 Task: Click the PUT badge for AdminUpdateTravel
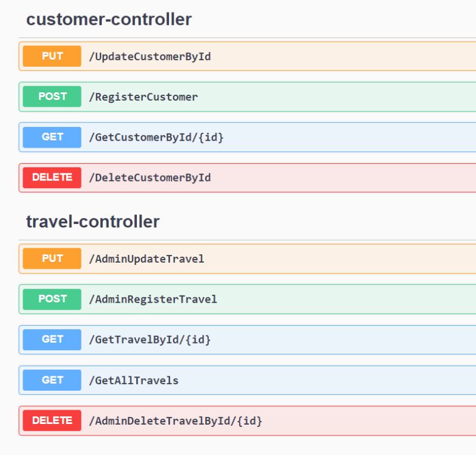52,258
